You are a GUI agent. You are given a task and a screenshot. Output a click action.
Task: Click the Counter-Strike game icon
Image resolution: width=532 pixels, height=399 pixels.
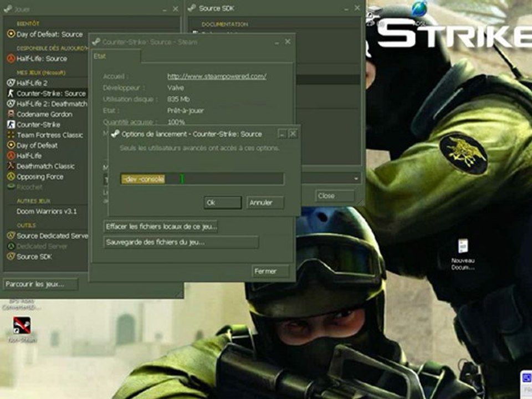tap(11, 125)
